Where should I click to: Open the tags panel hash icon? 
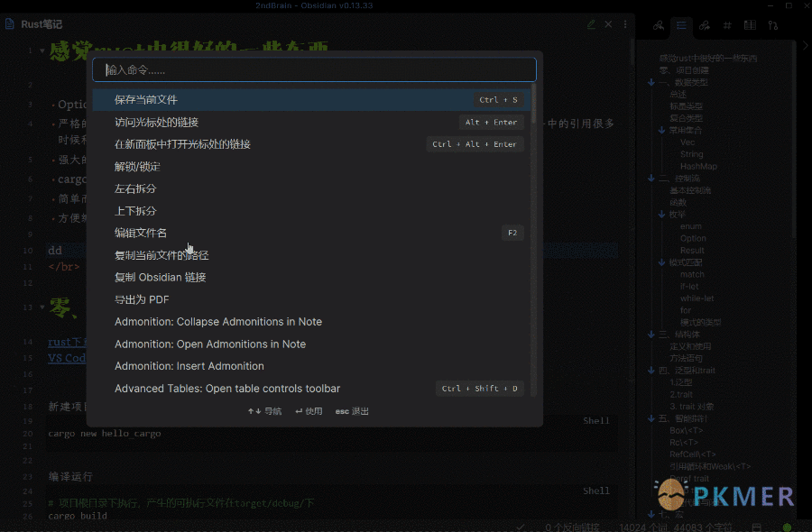[x=727, y=25]
